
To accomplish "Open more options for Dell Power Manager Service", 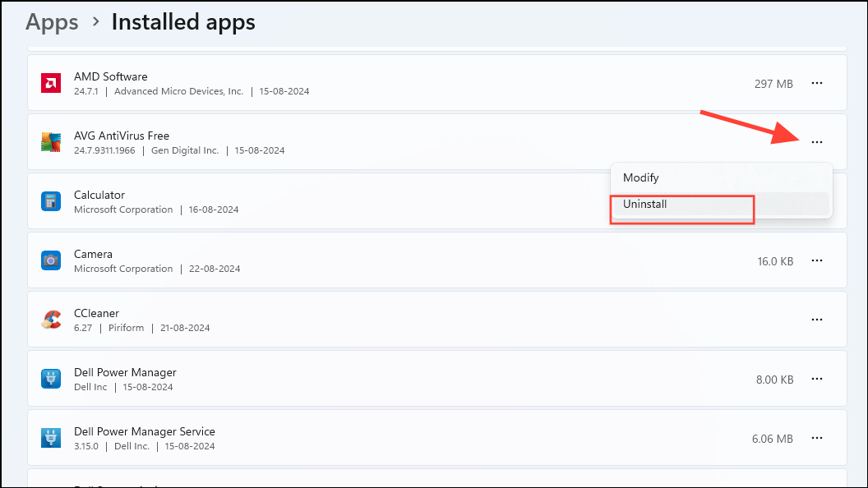I will pyautogui.click(x=816, y=438).
